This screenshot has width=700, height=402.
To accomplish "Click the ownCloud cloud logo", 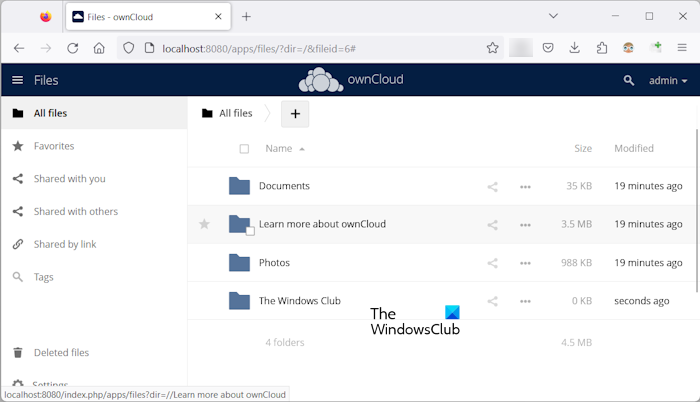I will [321, 80].
